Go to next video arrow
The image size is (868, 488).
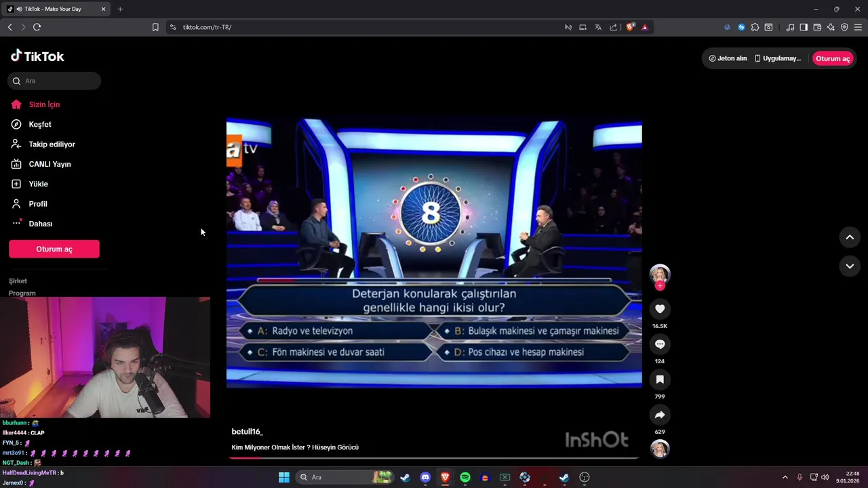coord(850,266)
